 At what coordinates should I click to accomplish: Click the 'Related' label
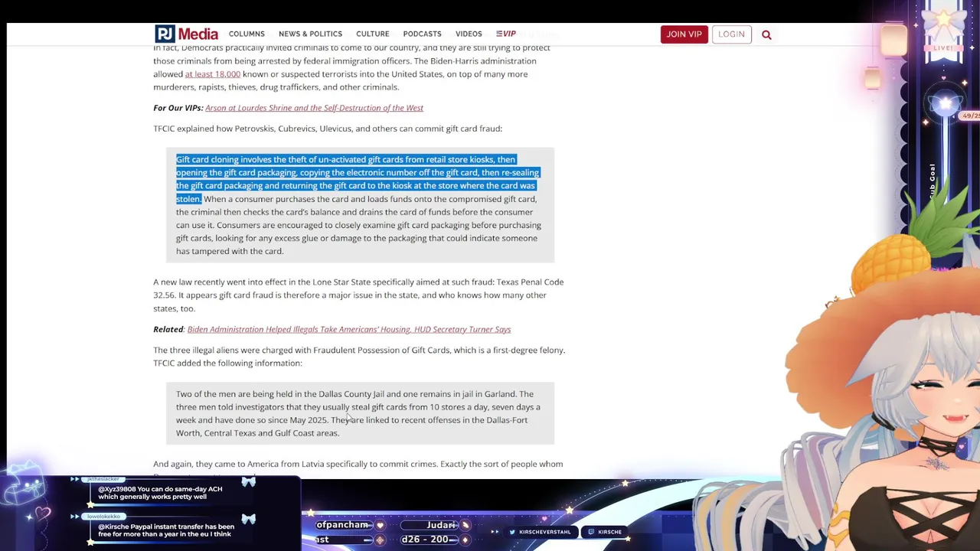click(168, 329)
